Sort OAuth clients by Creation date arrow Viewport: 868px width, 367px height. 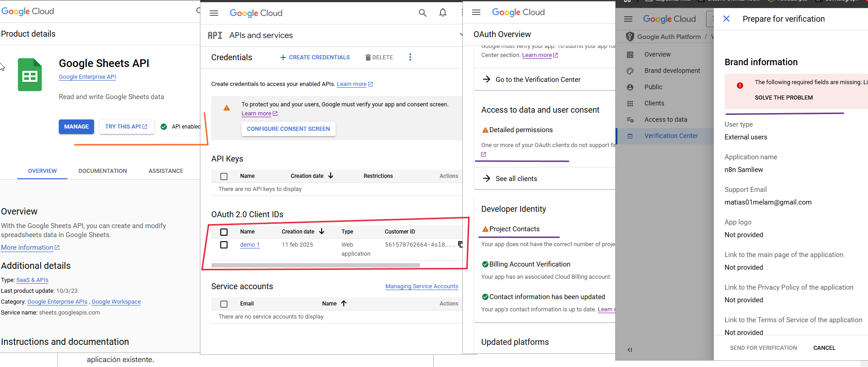tap(322, 231)
